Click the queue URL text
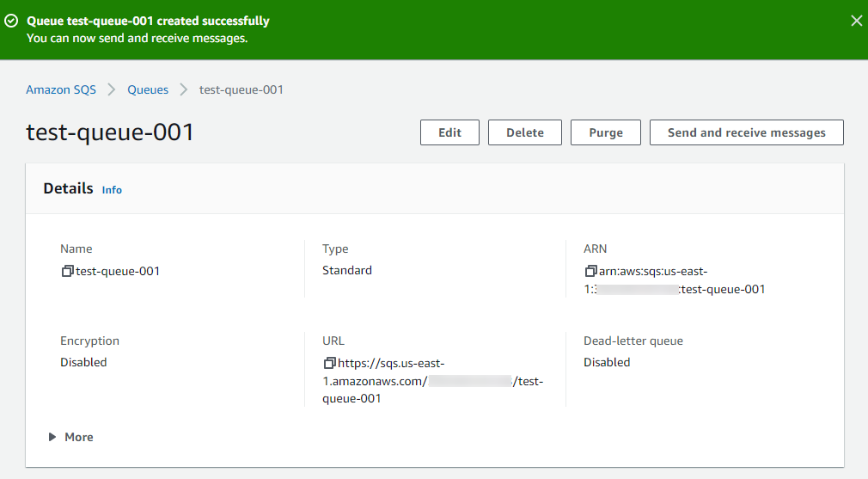The image size is (868, 479). (x=433, y=381)
